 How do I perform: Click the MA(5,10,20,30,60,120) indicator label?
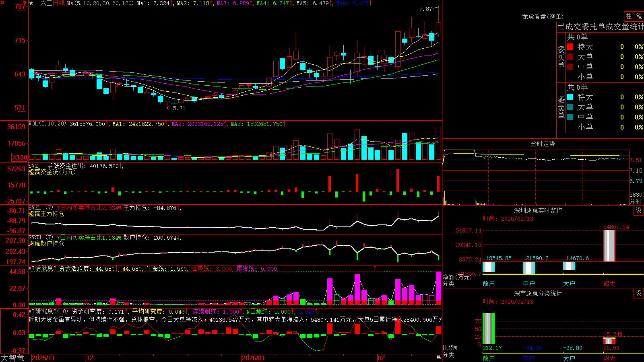point(100,3)
